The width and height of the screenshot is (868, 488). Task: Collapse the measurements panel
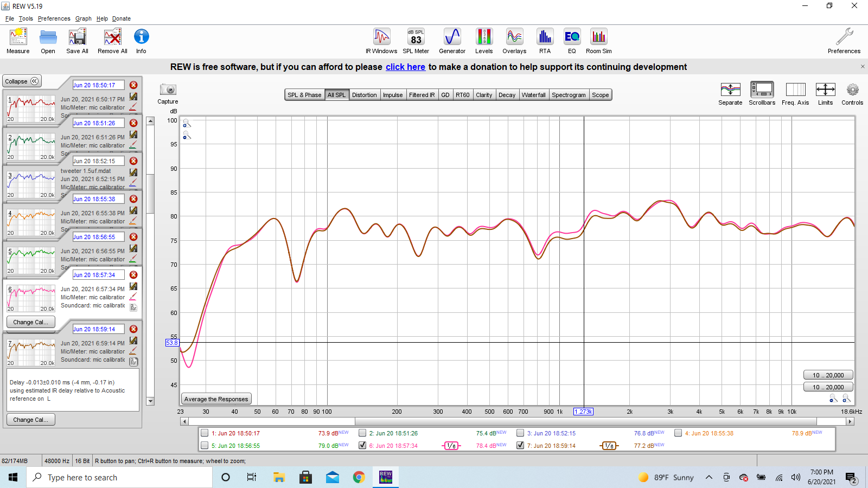click(x=22, y=81)
